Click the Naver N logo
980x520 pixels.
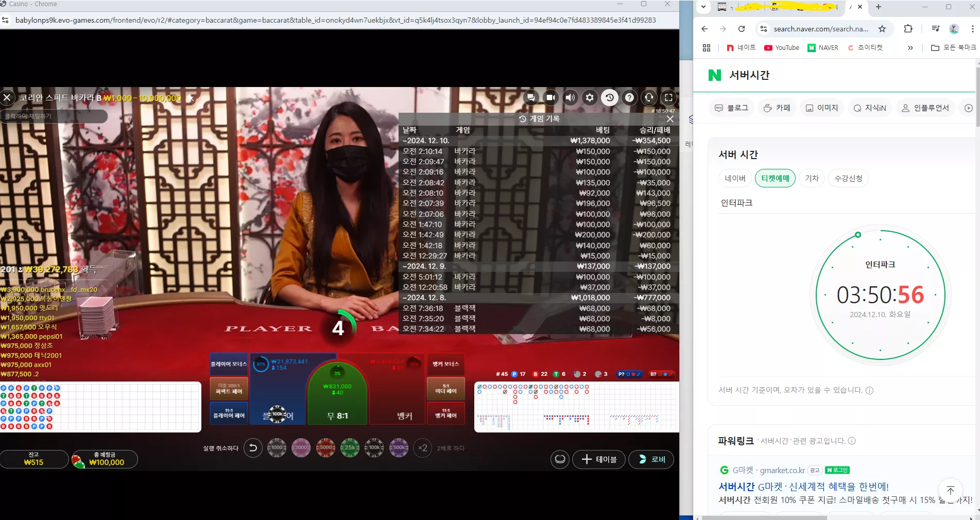715,75
